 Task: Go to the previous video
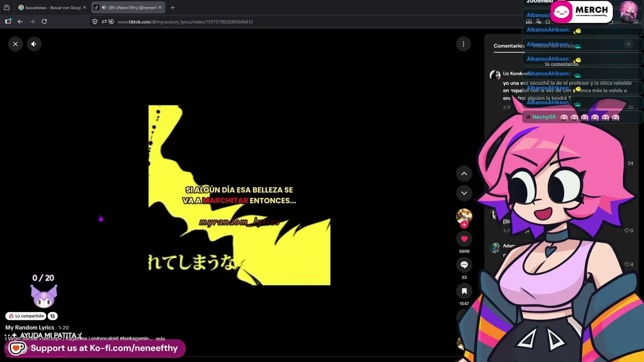click(464, 173)
